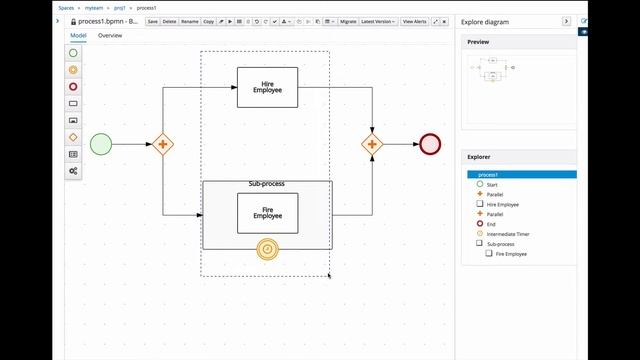Open the Intermediate Events palette category
Viewport: 640px width, 360px height.
(x=73, y=70)
